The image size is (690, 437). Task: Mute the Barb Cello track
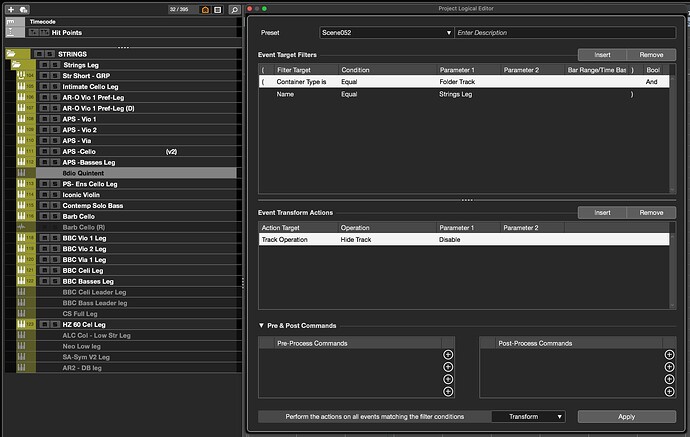coord(44,216)
